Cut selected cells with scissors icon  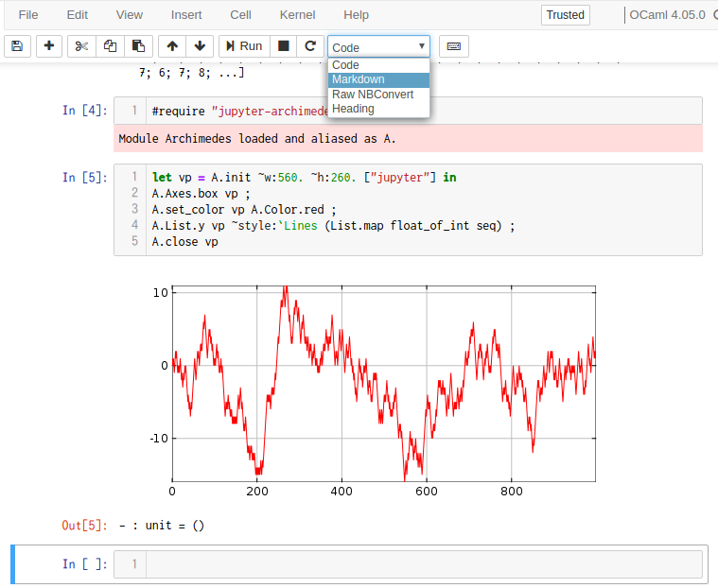pos(81,46)
